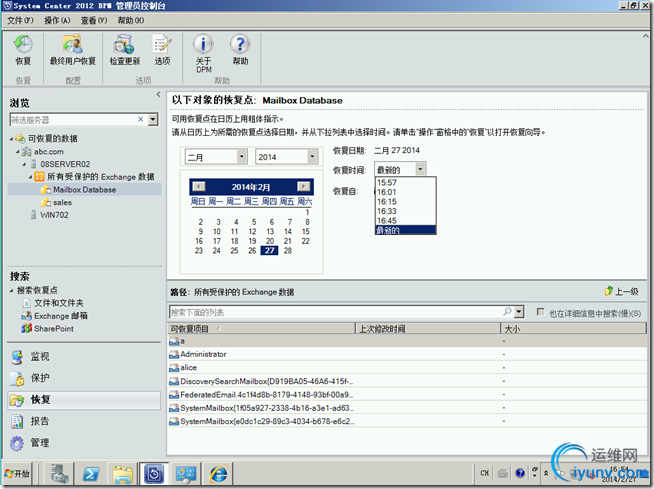
Task: Select 16:15 recovery time
Action: [x=405, y=202]
